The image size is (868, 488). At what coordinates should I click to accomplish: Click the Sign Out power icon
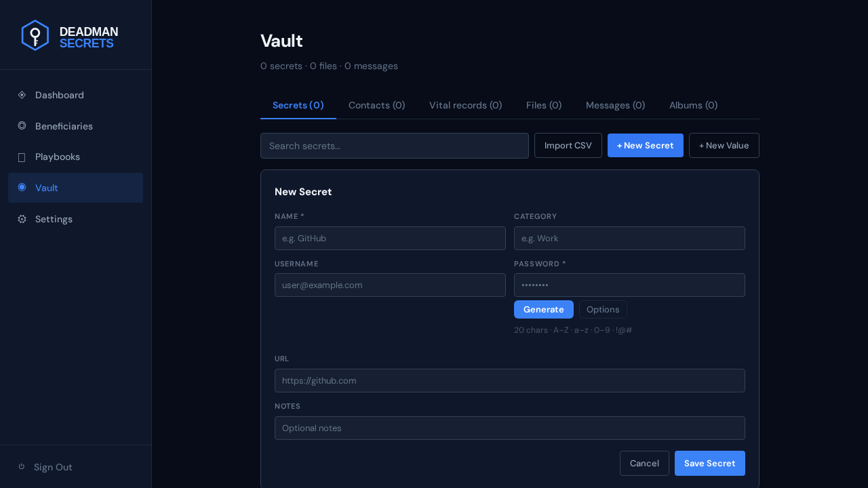[22, 466]
